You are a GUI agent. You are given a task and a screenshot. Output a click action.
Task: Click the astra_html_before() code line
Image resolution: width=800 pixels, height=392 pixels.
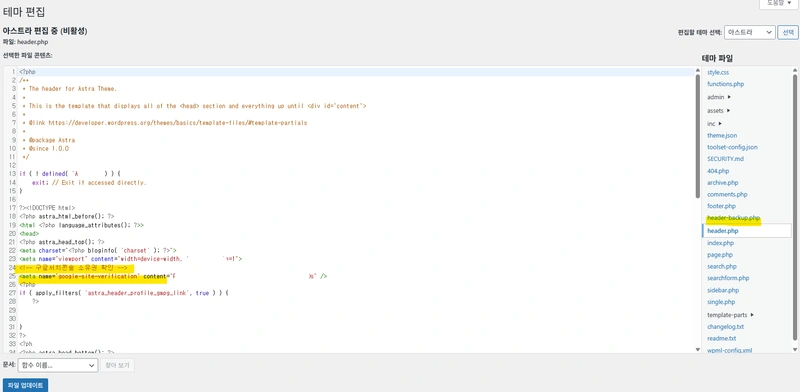pos(66,216)
